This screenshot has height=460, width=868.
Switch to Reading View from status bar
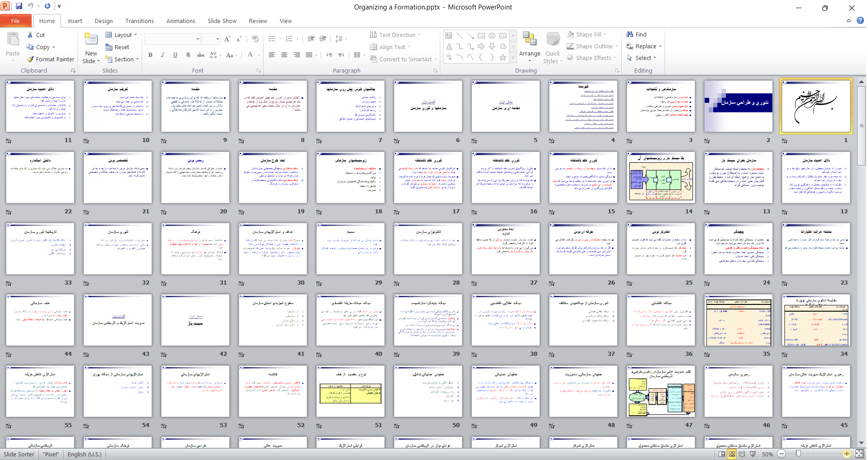click(x=742, y=454)
